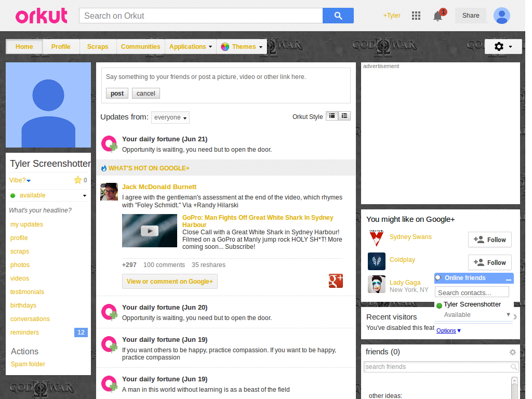This screenshot has height=399, width=532.
Task: Click the +Tyler link
Action: tap(392, 16)
